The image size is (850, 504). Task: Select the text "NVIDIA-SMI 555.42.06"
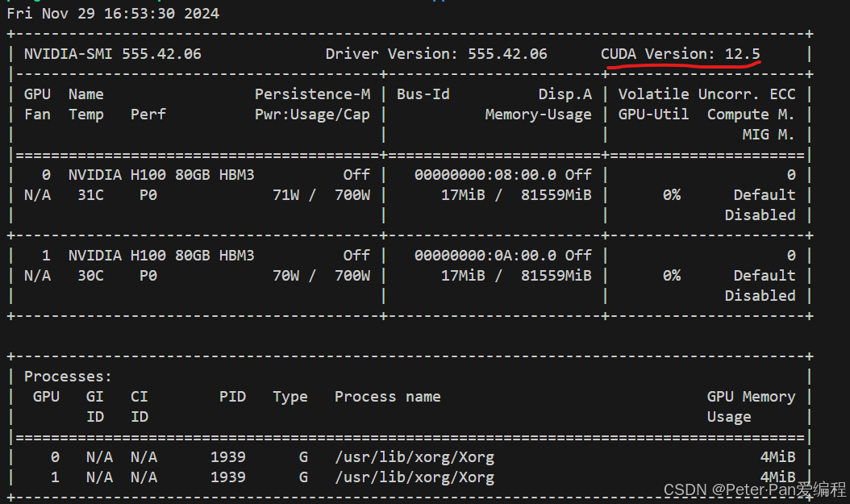pos(112,54)
